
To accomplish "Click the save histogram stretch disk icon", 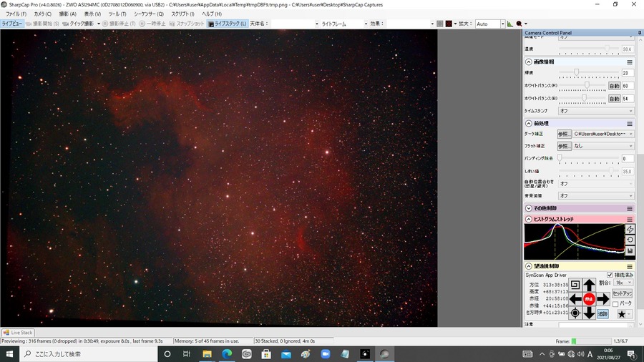I will [x=630, y=250].
